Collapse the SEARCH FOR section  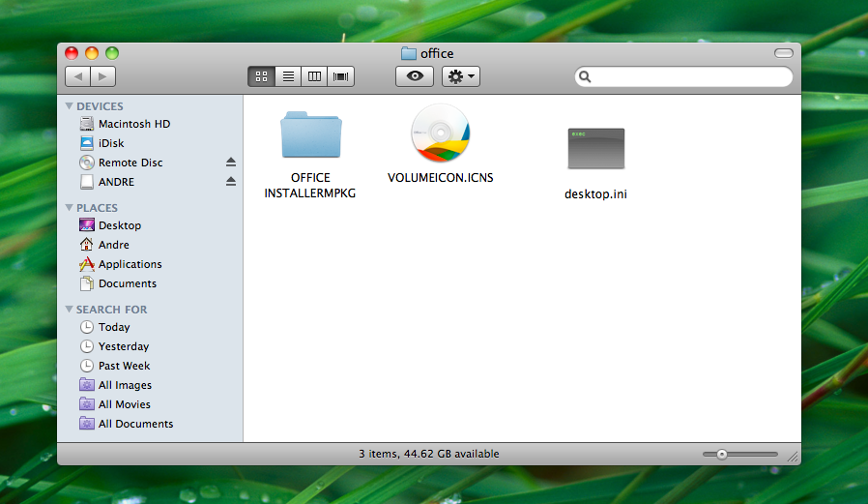69,309
